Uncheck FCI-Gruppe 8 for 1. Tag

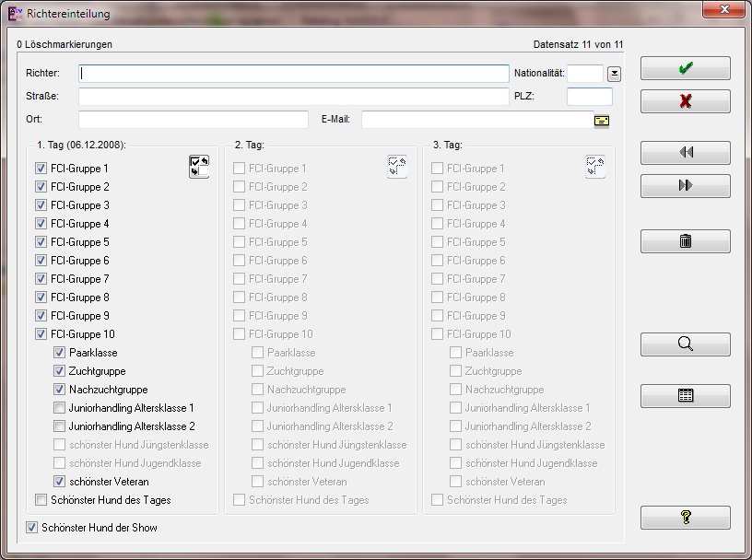[x=41, y=297]
